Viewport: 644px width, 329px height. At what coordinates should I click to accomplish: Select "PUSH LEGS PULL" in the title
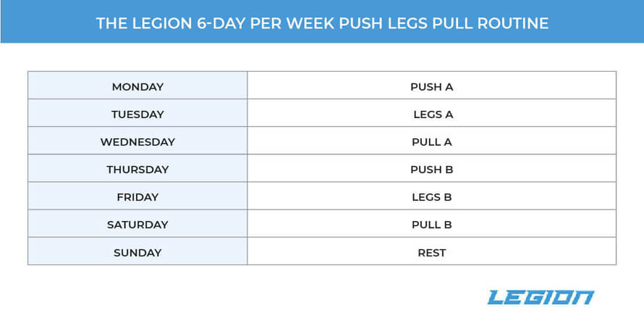(x=397, y=24)
